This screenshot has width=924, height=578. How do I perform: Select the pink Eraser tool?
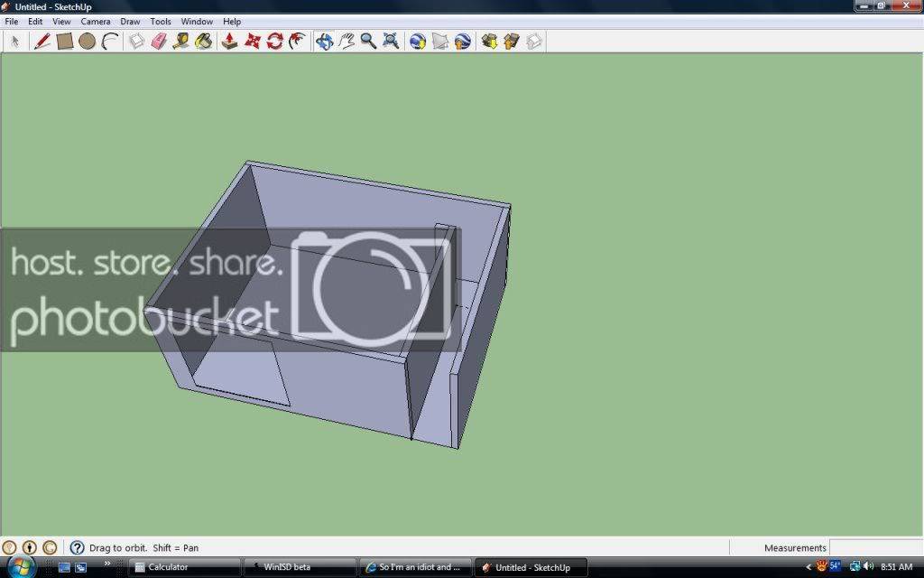(159, 42)
